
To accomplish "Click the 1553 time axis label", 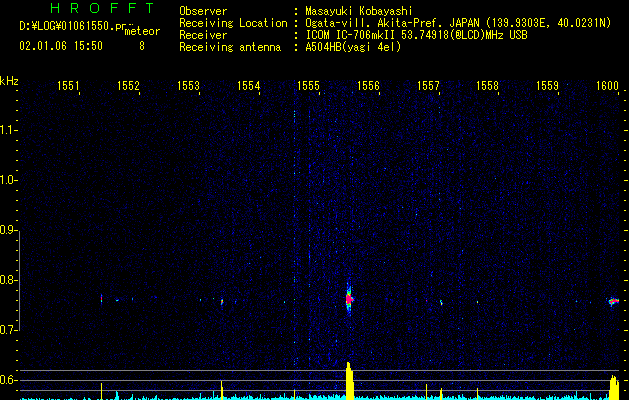I will [188, 86].
